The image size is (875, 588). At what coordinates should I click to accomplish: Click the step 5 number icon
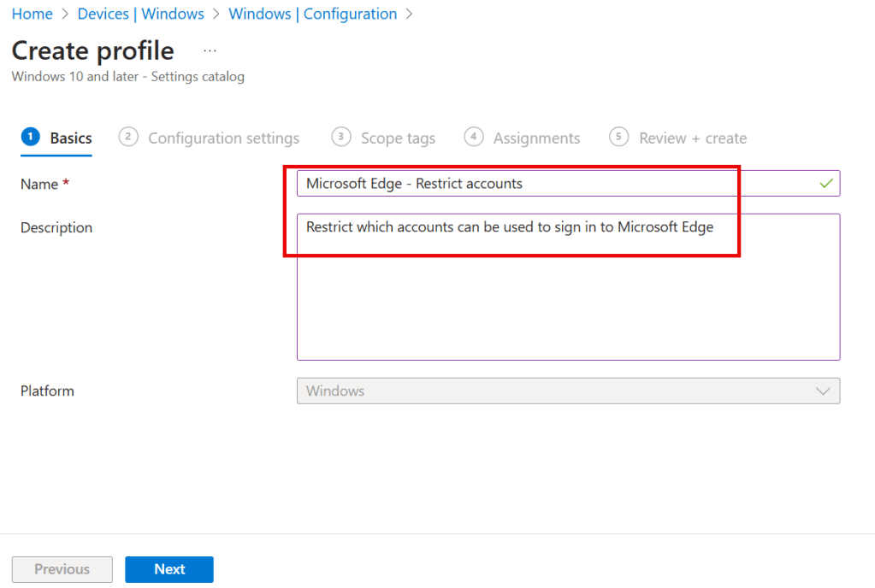coord(619,137)
